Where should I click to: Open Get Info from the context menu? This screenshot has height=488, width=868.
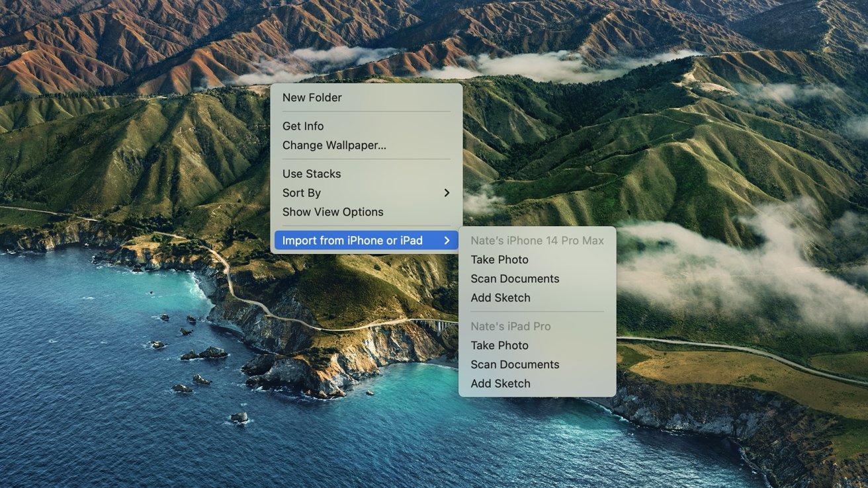303,126
